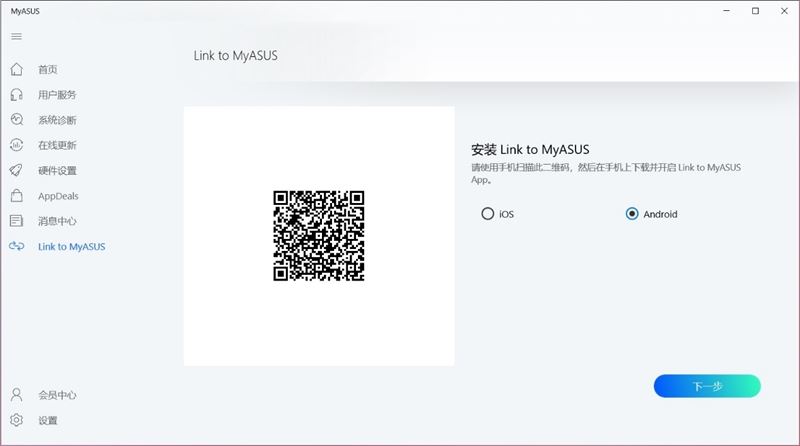The height and width of the screenshot is (446, 800).
Task: Maximize the MyASUS window
Action: [756, 11]
